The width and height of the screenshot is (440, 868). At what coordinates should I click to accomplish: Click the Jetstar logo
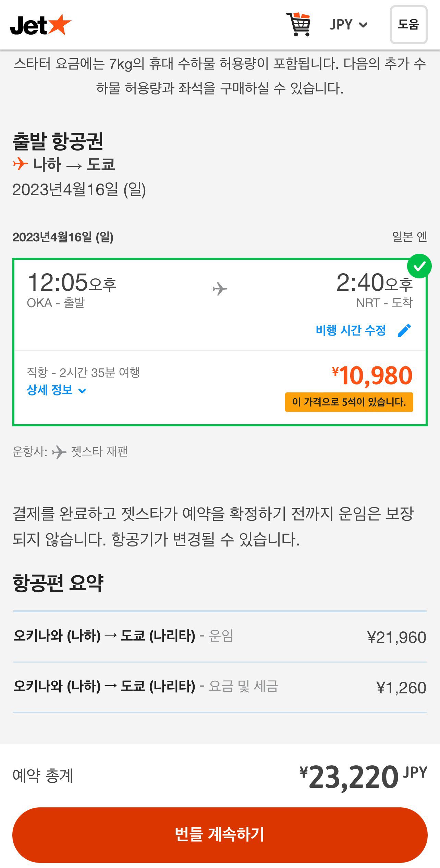pos(40,25)
